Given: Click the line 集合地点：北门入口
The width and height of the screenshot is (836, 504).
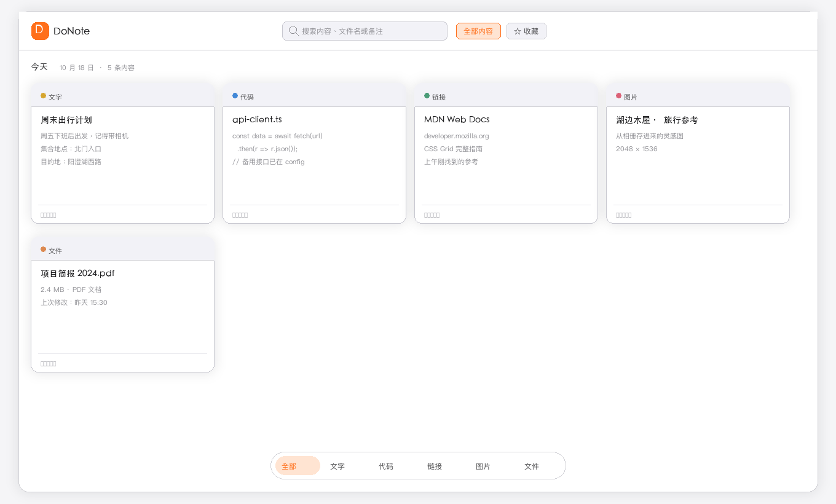Looking at the screenshot, I should point(71,149).
